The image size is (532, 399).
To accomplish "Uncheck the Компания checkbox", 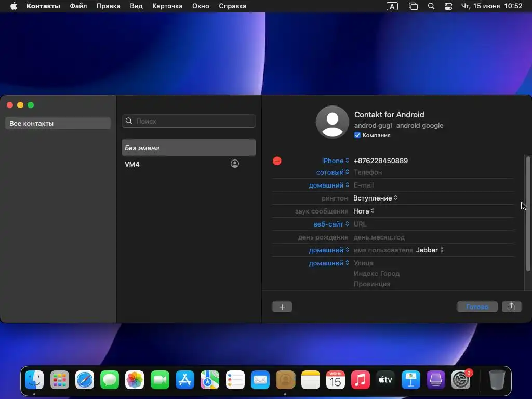I will point(357,135).
